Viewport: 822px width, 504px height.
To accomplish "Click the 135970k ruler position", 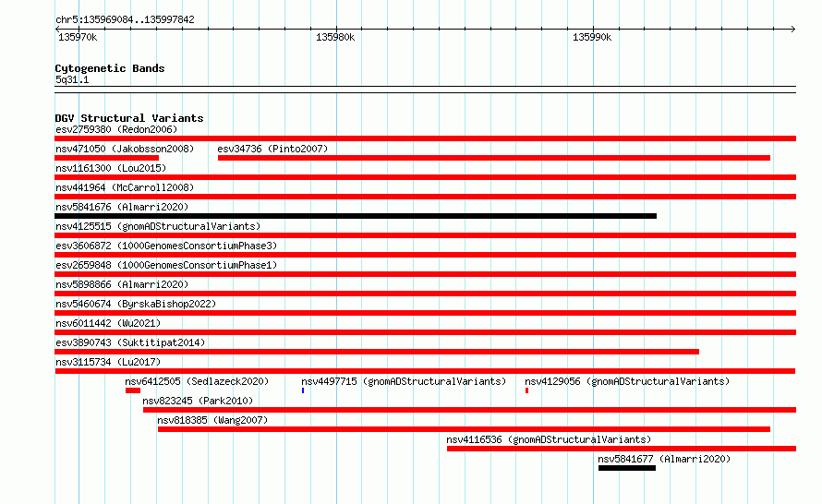I will [x=78, y=37].
